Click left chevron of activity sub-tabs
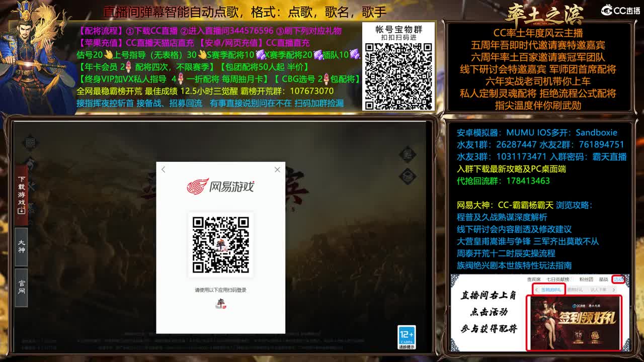Image resolution: width=644 pixels, height=362 pixels. click(536, 290)
